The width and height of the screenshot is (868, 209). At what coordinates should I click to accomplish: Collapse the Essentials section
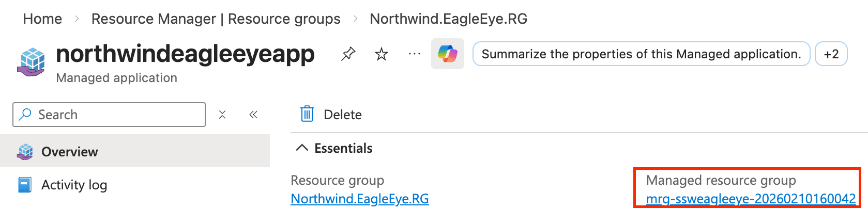(301, 148)
